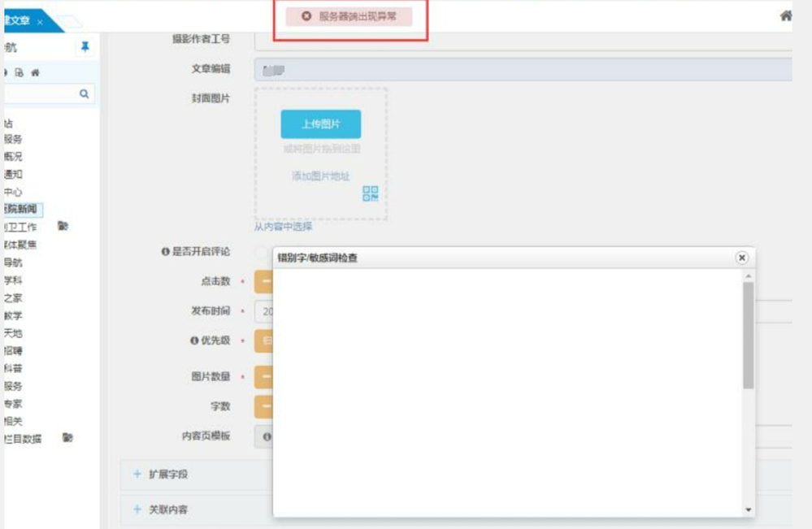Click the error icon in 服务器端出现异常 alert
This screenshot has height=529, width=812.
click(x=306, y=16)
